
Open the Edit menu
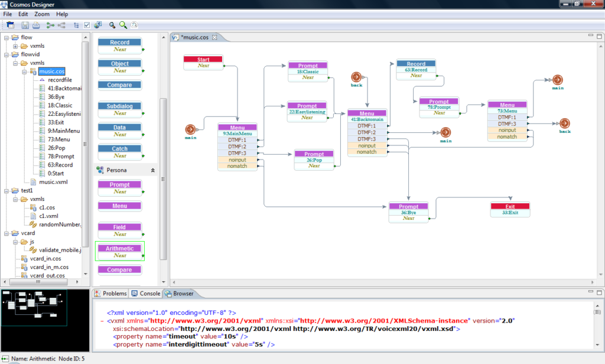[x=23, y=14]
